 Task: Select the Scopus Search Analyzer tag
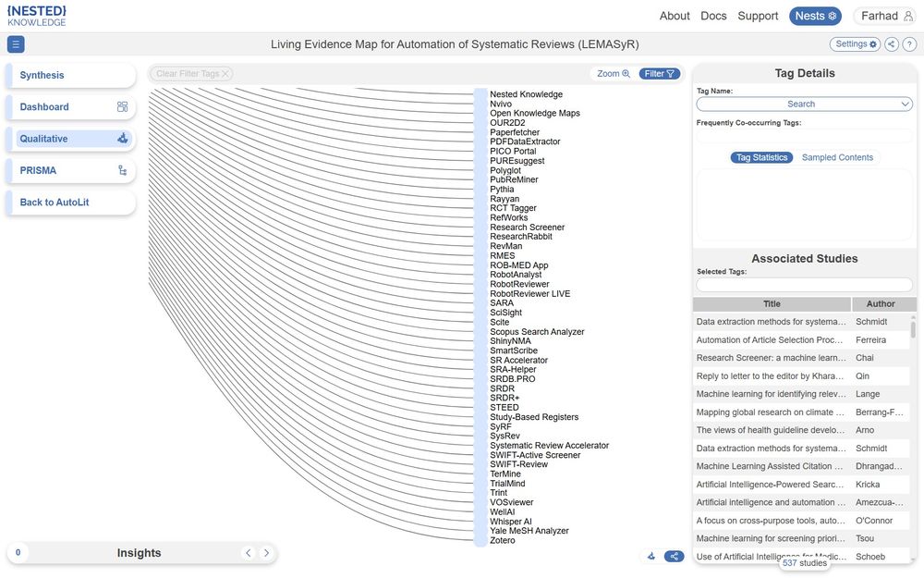(537, 331)
